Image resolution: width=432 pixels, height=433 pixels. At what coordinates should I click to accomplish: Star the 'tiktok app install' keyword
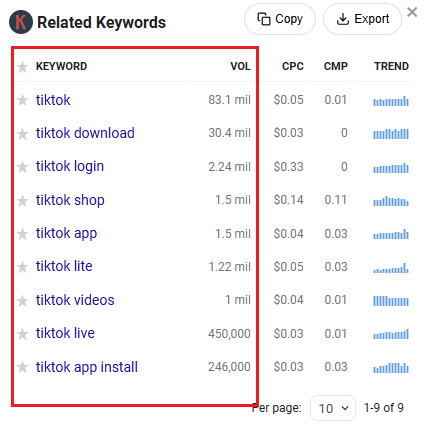pyautogui.click(x=23, y=367)
